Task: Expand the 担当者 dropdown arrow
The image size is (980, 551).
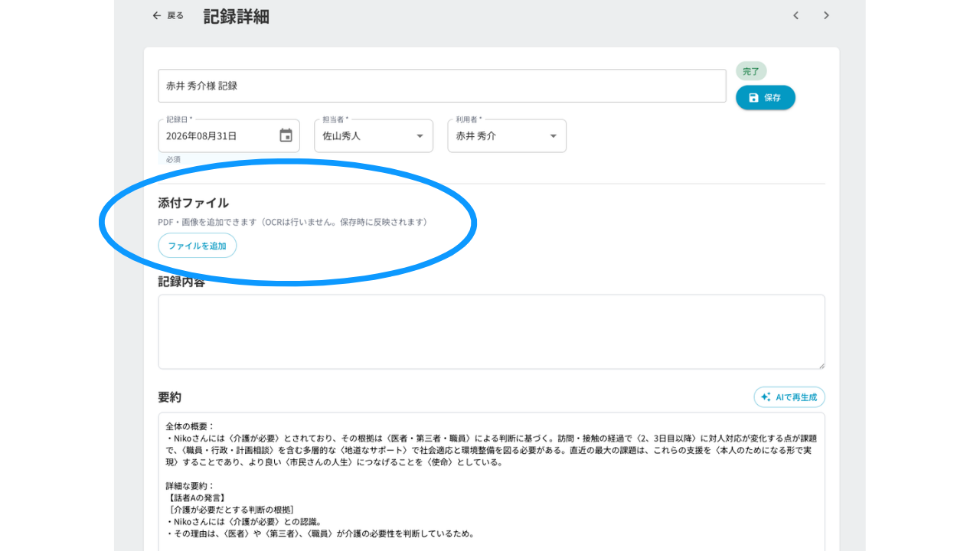Action: 420,136
